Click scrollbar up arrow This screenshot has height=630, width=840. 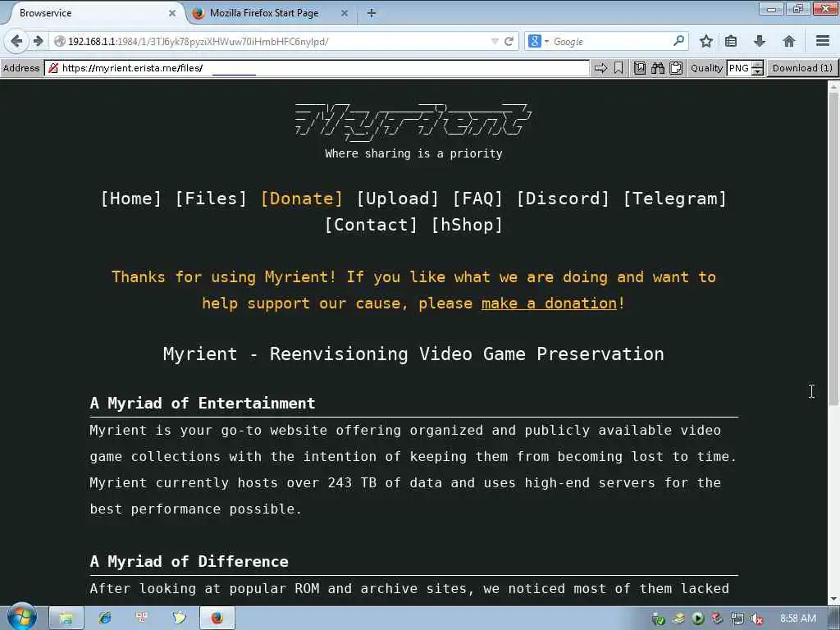click(x=833, y=85)
